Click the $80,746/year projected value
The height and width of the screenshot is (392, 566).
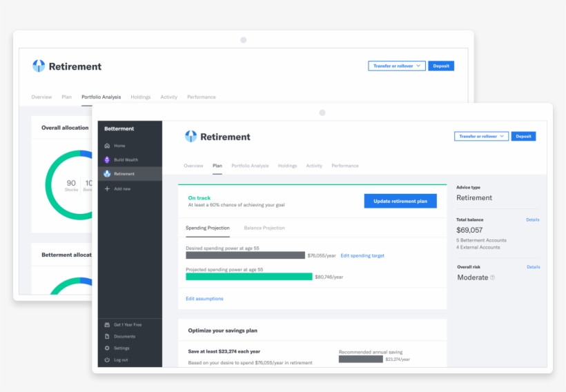[329, 277]
